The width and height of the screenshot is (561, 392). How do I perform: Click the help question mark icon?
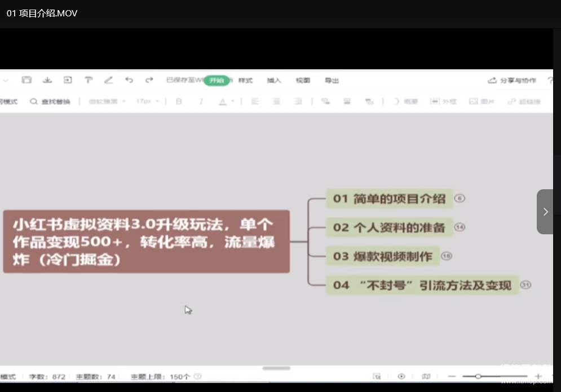tap(550, 81)
